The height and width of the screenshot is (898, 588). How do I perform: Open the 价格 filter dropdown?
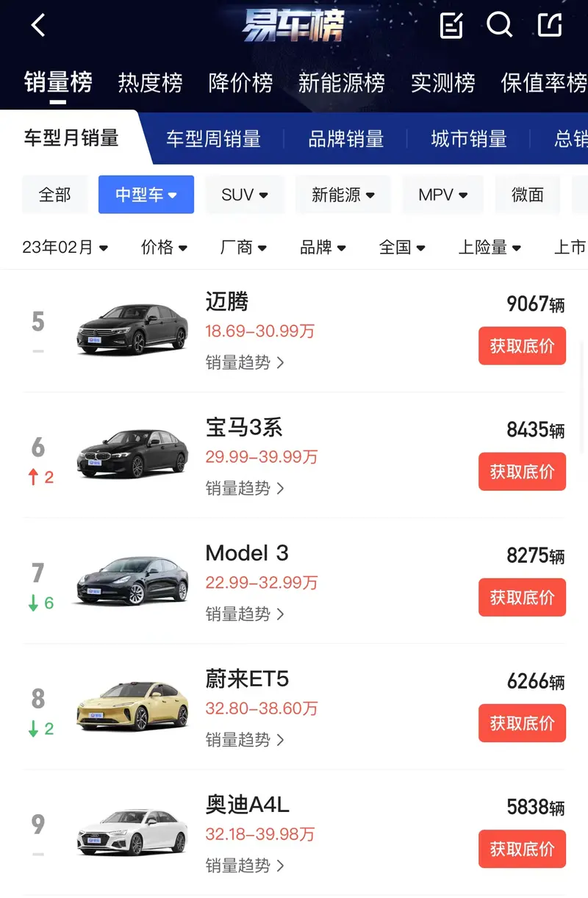click(165, 248)
